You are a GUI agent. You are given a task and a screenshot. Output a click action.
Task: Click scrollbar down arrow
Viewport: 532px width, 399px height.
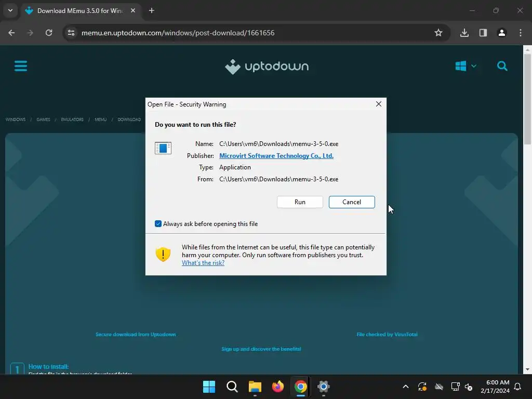527,369
